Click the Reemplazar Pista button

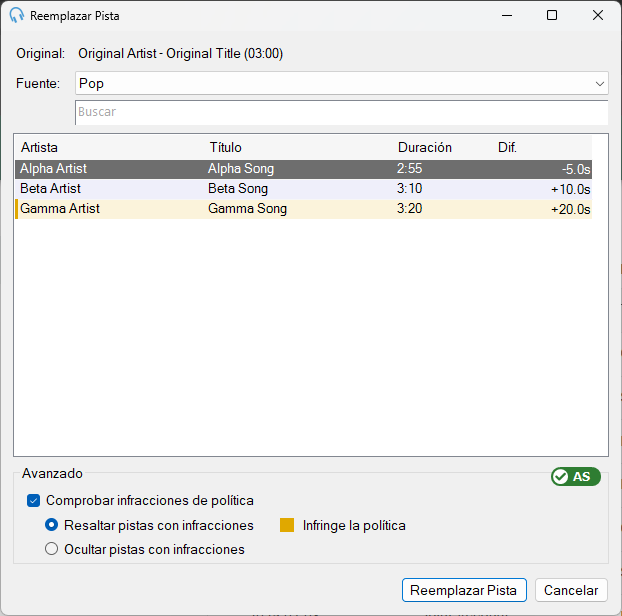pyautogui.click(x=464, y=590)
